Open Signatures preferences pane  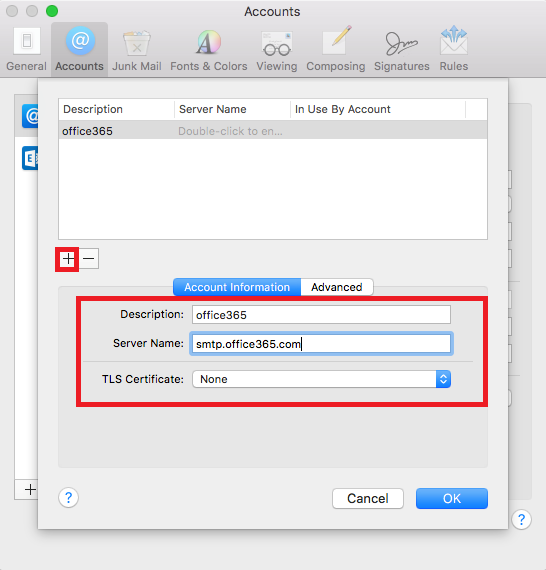click(402, 49)
